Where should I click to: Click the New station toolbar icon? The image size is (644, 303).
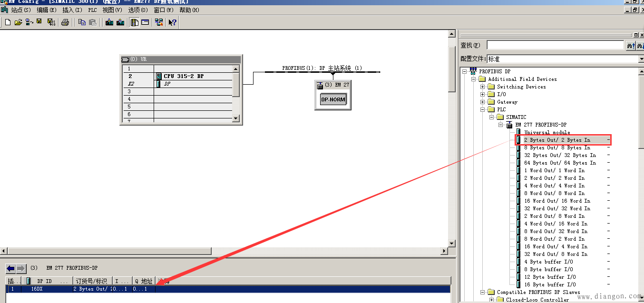(x=8, y=22)
